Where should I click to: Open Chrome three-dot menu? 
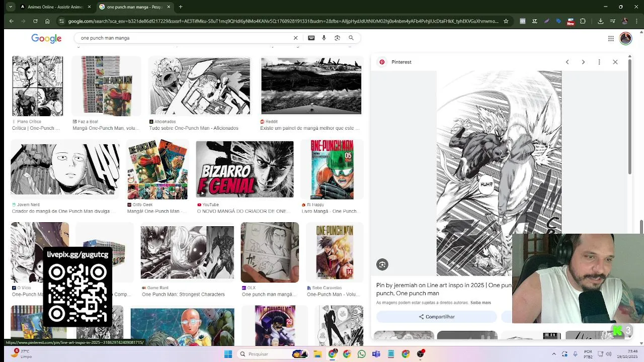pos(636,21)
